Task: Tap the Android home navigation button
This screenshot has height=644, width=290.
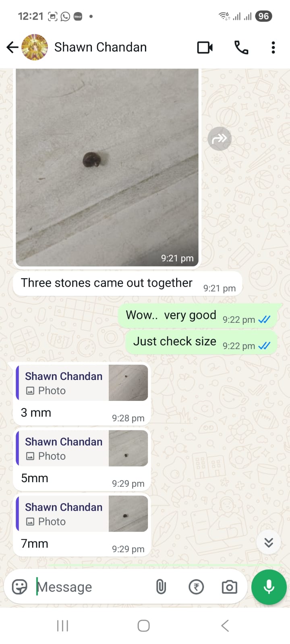Action: [x=144, y=626]
